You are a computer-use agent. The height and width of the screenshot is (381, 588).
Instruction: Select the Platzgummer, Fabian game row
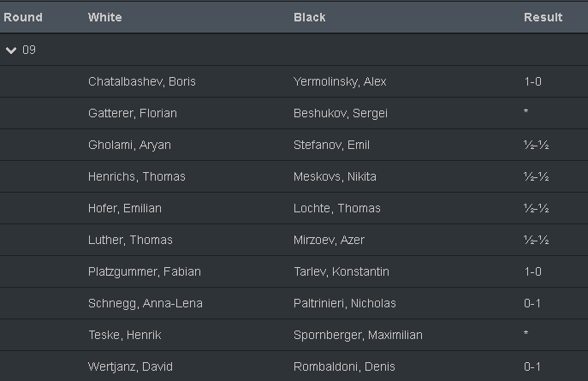click(145, 271)
